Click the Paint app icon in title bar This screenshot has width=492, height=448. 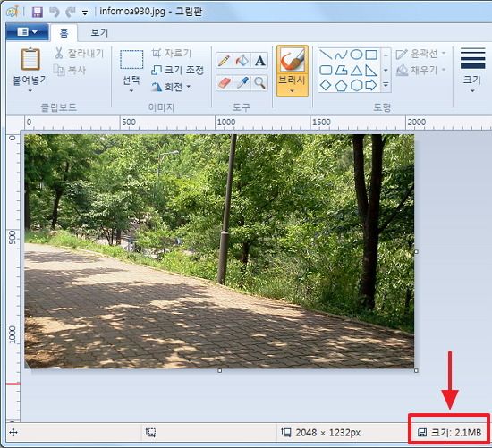pos(12,12)
